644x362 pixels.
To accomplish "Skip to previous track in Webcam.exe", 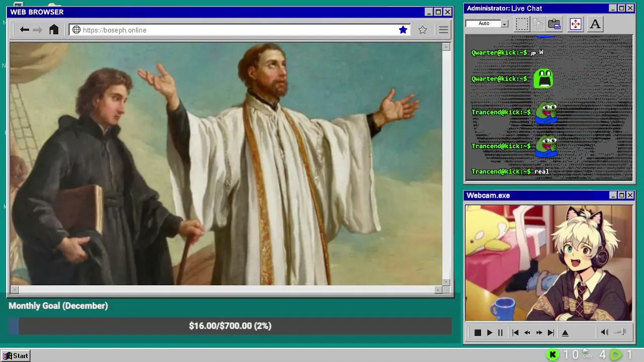I will coord(515,332).
